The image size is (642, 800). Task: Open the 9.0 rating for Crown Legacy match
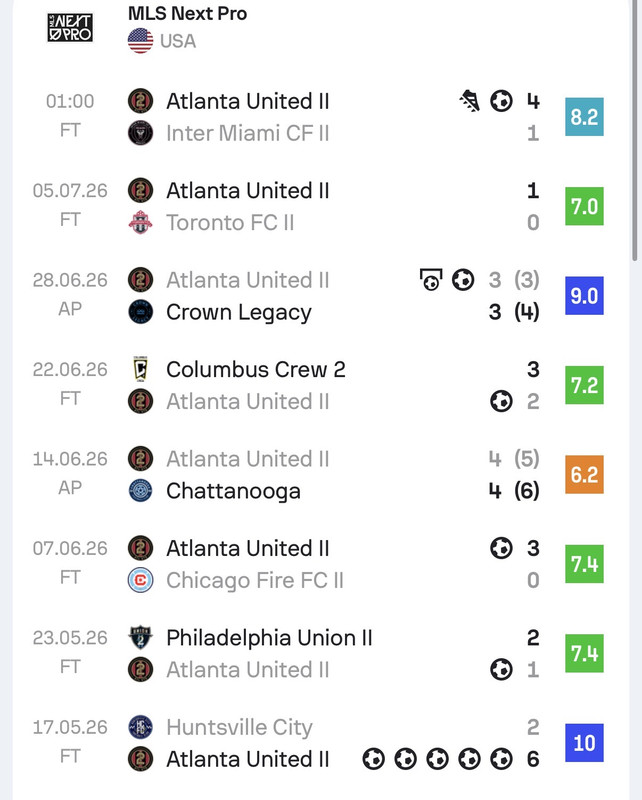(584, 295)
